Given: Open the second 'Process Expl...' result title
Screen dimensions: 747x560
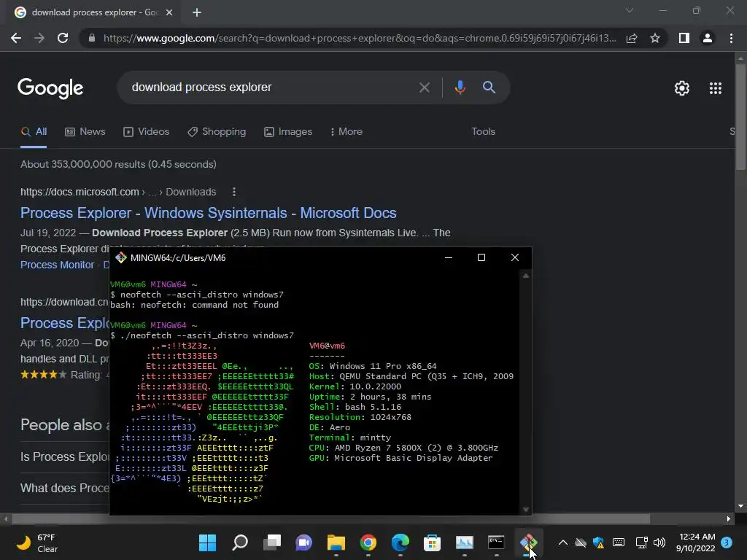Looking at the screenshot, I should tap(65, 323).
